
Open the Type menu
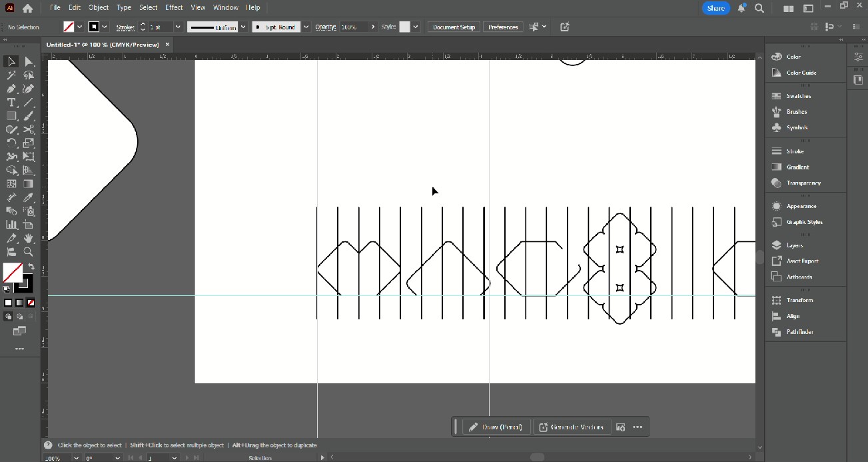pos(124,7)
